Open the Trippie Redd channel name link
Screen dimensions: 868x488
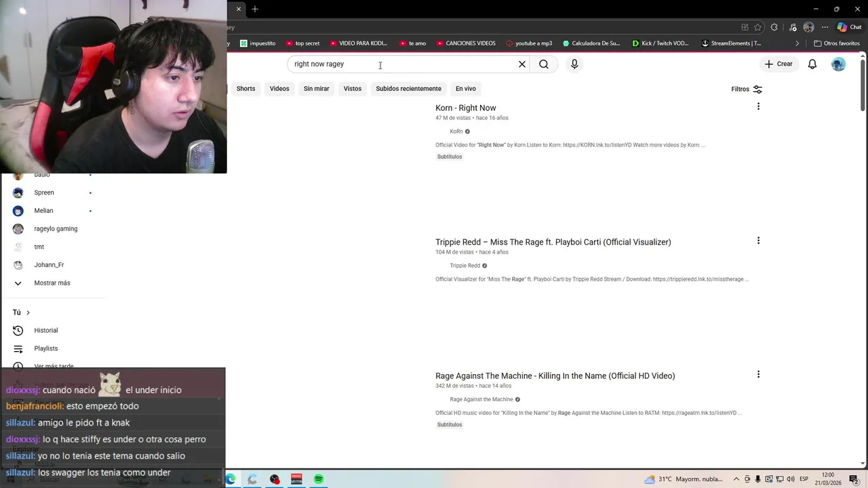point(465,266)
